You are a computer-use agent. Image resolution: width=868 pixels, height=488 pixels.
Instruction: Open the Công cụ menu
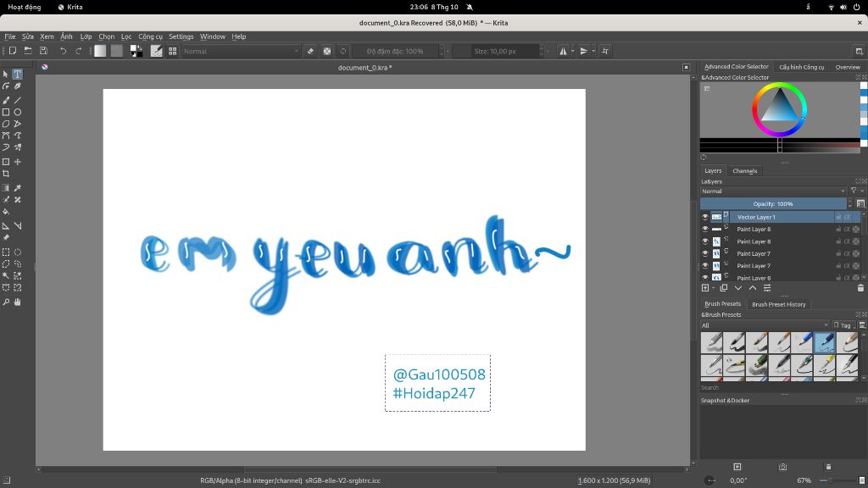pos(151,36)
